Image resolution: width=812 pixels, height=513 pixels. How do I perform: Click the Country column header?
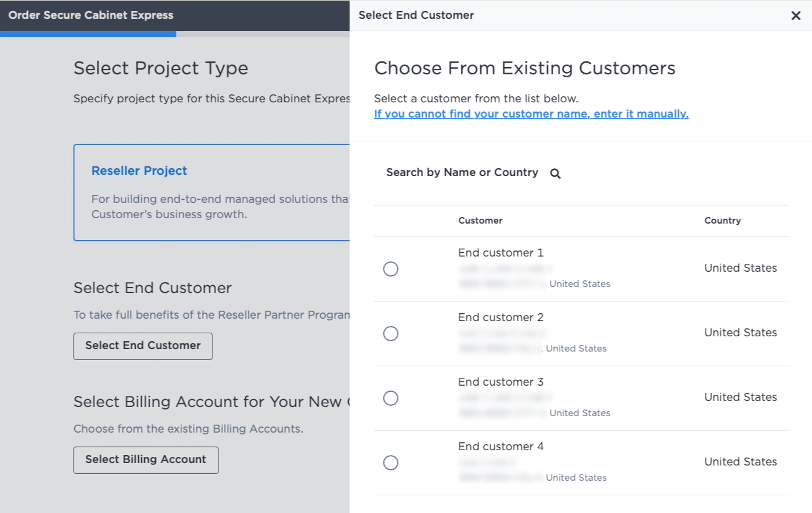coord(723,221)
